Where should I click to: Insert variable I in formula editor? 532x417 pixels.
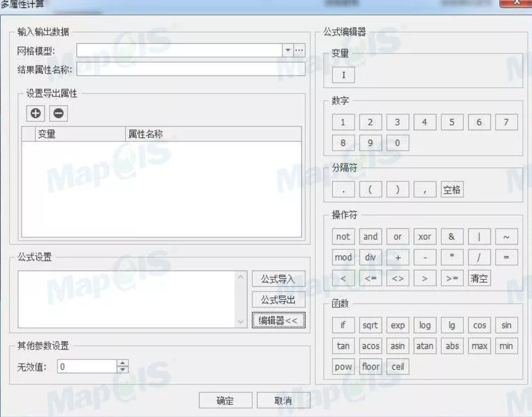pos(344,75)
